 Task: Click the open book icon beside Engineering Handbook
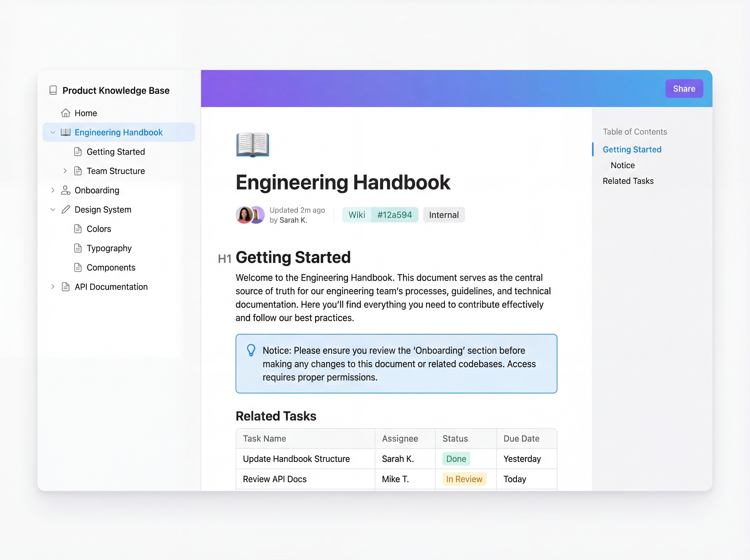coord(65,132)
